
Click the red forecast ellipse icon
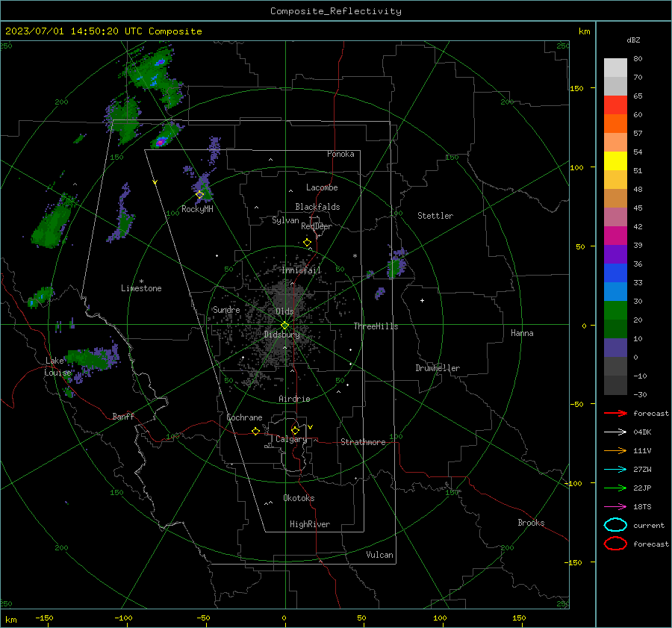(615, 544)
